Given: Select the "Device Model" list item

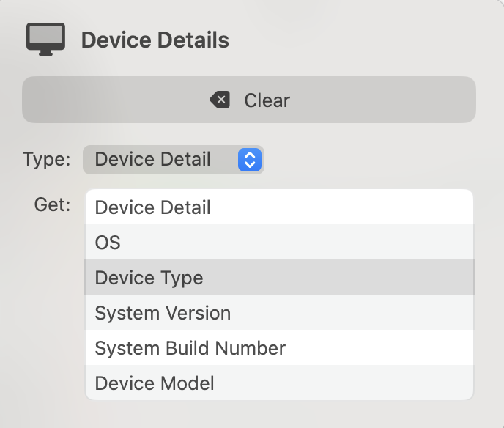Looking at the screenshot, I should click(155, 383).
